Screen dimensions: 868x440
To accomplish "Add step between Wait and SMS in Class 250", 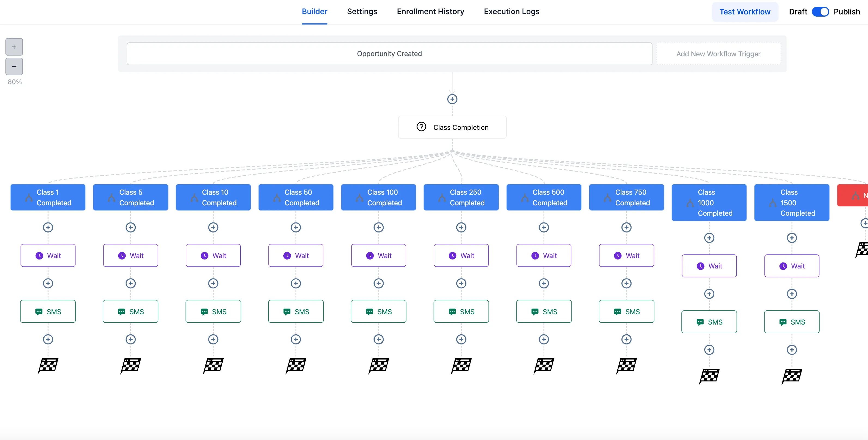I will point(461,283).
